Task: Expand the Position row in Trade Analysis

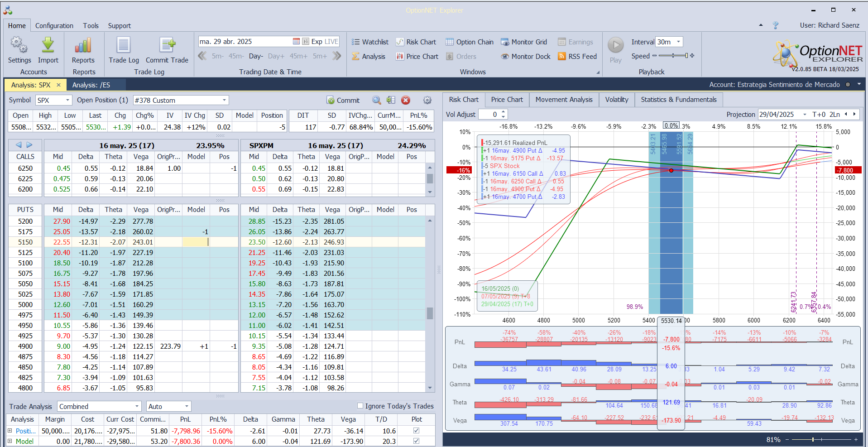Action: click(x=10, y=431)
